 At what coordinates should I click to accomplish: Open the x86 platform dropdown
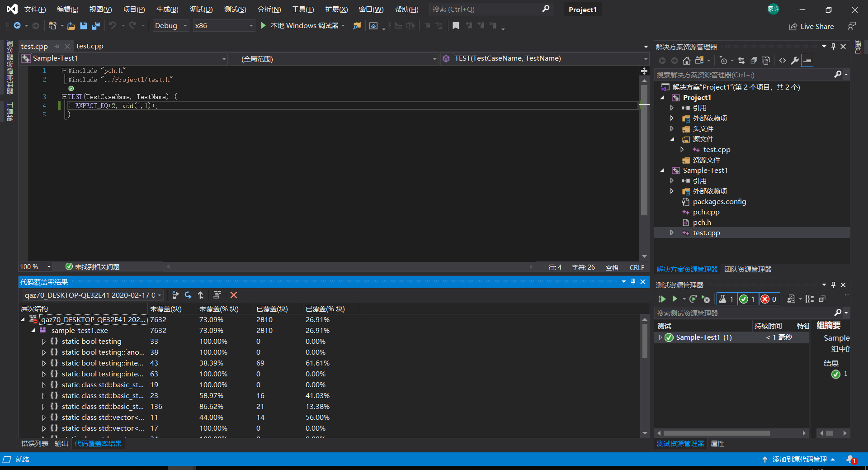tap(224, 26)
